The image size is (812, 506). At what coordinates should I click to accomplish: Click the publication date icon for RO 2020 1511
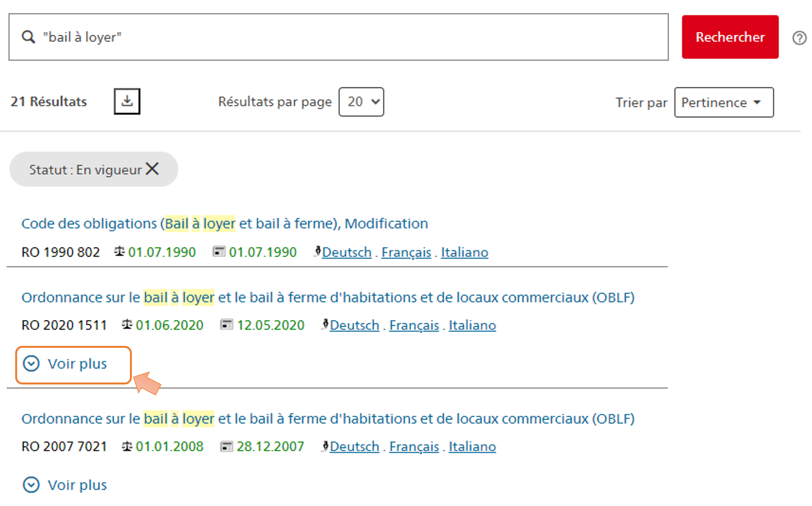point(227,324)
